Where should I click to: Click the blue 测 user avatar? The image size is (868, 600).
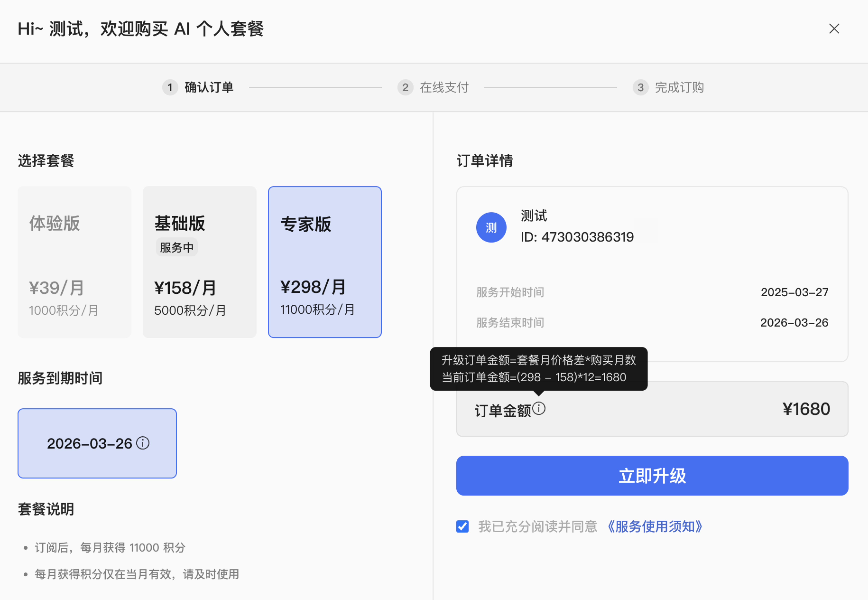(x=491, y=227)
